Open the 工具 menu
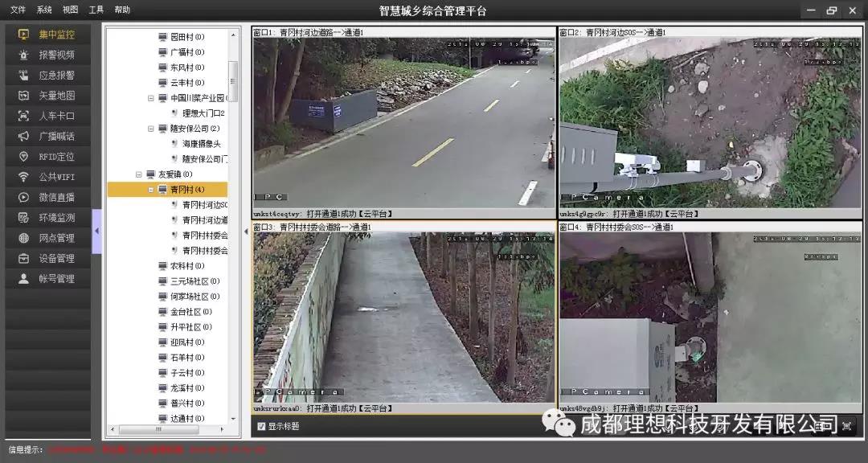The image size is (868, 463). (96, 10)
